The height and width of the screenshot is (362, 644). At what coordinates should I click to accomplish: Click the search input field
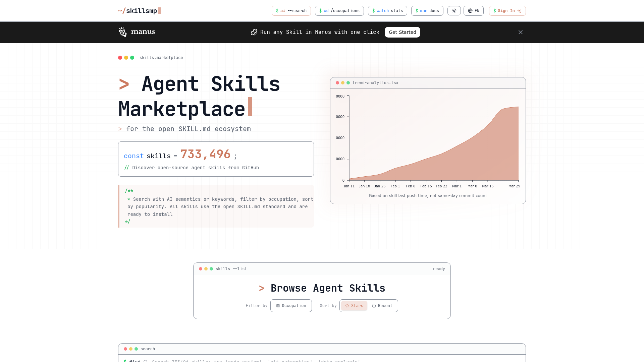(255, 360)
